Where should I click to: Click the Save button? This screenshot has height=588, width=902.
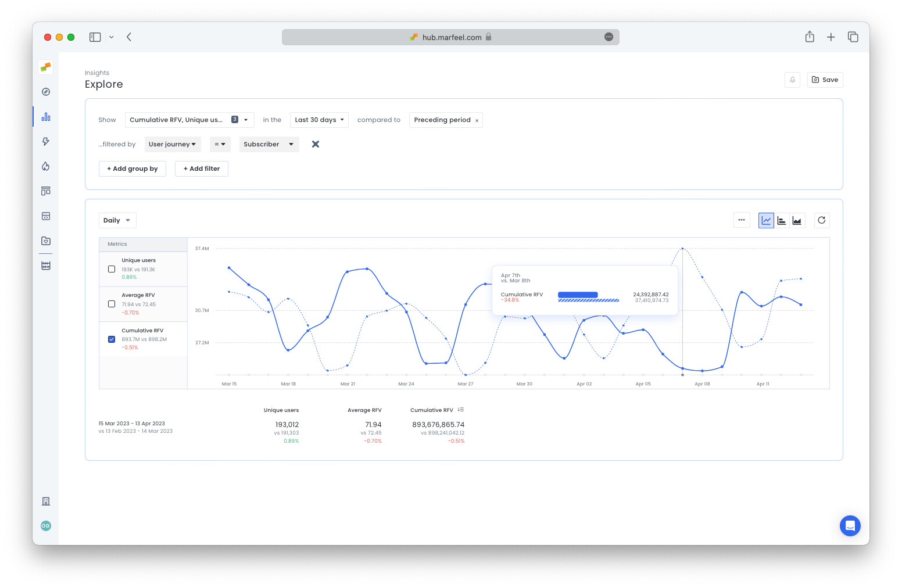pos(825,80)
